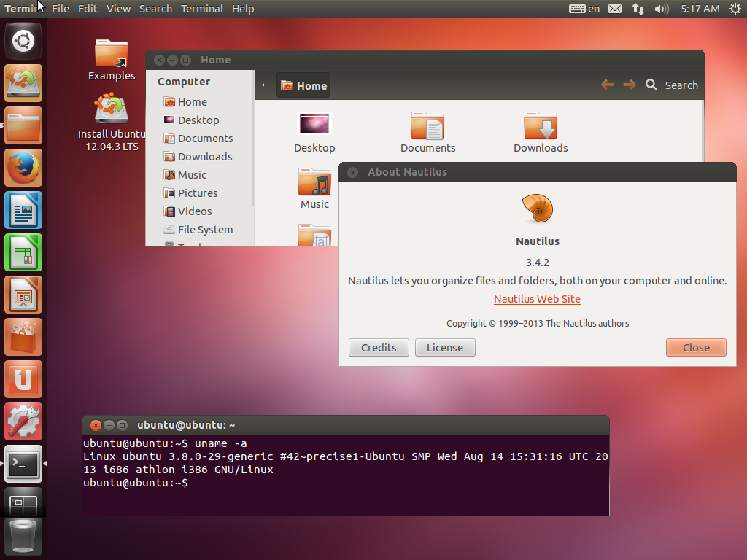Screen dimensions: 747x560
Task: Click the 'ubuntu@ubuntu: ~' terminal title bar
Action: pos(345,425)
